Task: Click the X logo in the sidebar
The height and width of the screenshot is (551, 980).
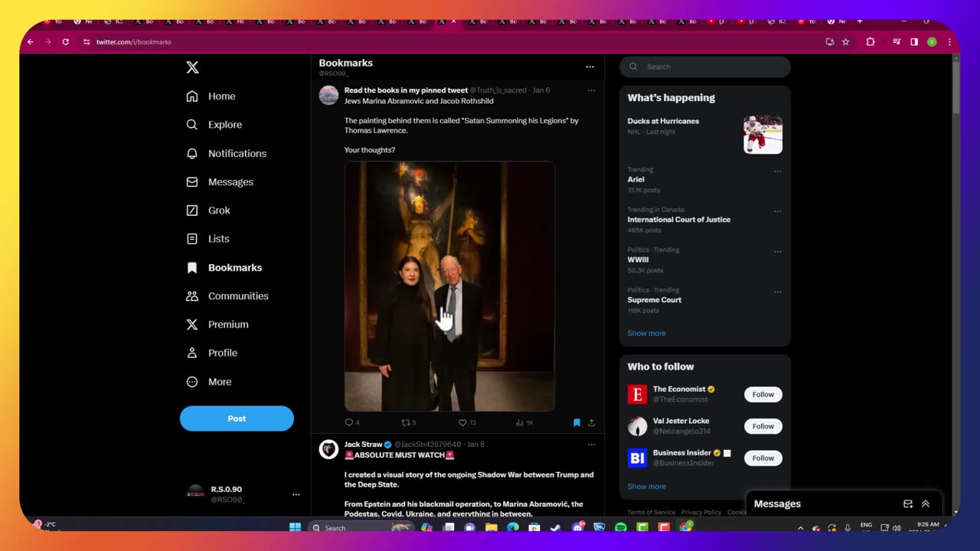Action: [192, 67]
